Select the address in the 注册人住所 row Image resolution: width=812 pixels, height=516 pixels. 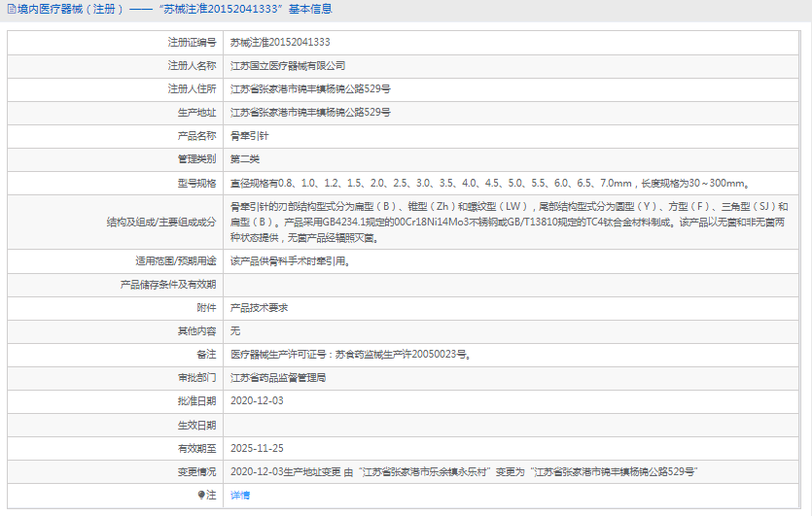click(310, 89)
